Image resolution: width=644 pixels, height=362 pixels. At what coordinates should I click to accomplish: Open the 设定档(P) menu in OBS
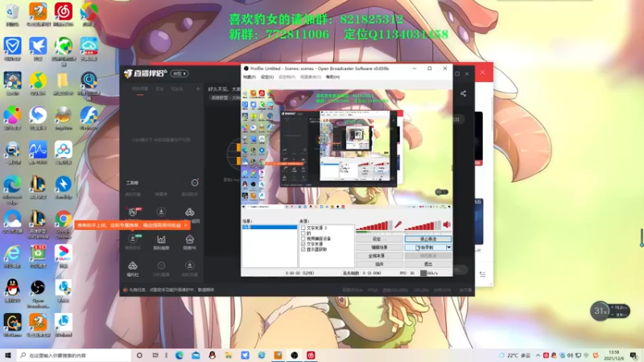[287, 76]
